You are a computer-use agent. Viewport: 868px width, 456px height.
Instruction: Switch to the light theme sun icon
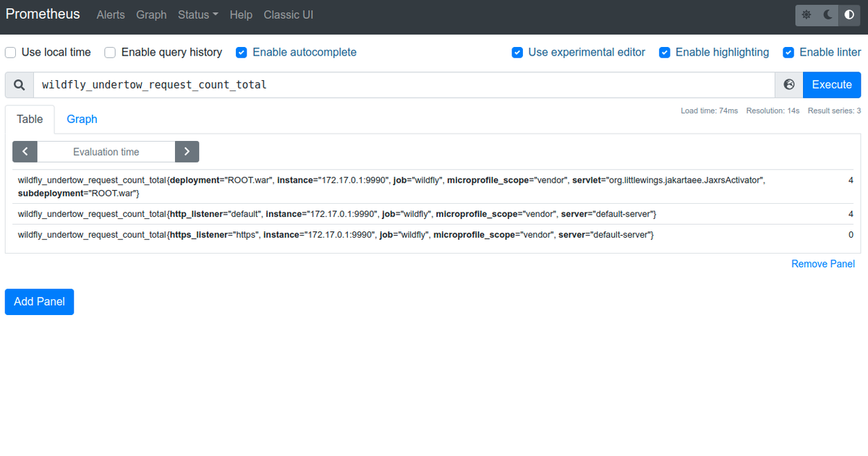click(807, 15)
